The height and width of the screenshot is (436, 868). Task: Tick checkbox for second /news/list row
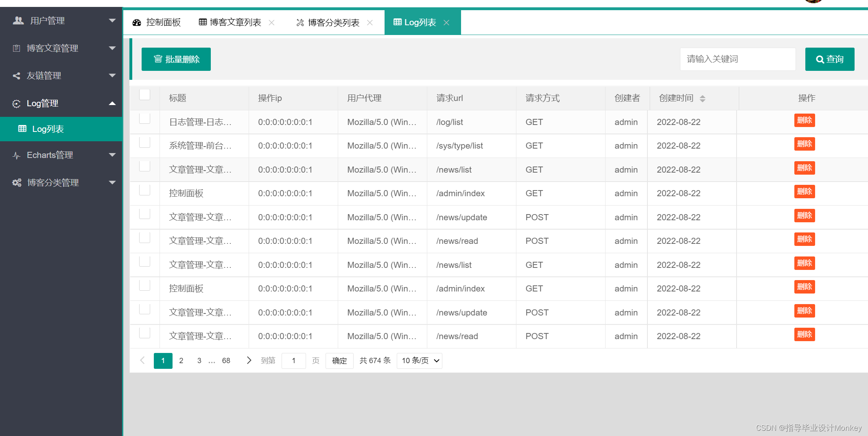tap(145, 261)
